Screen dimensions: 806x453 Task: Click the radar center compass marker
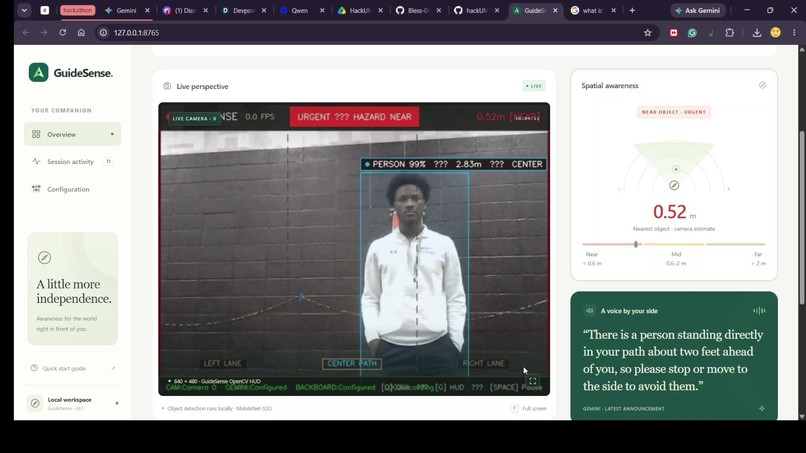[x=674, y=185]
